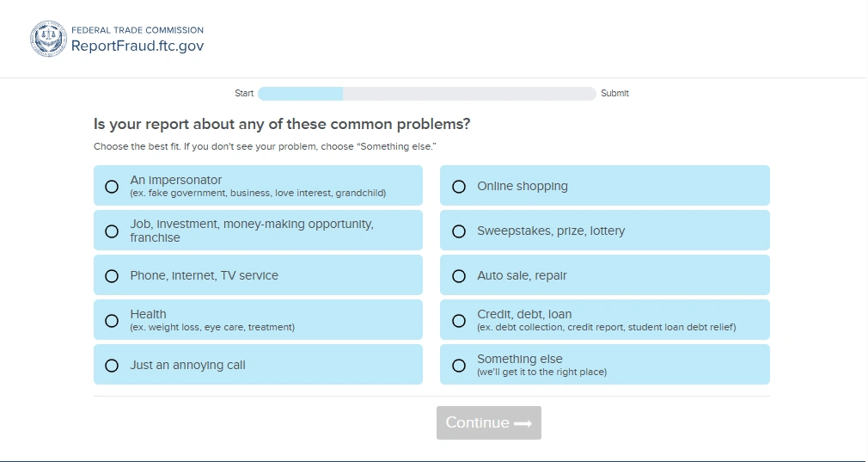The image size is (868, 462).
Task: Click the common problems question heading
Action: point(282,124)
